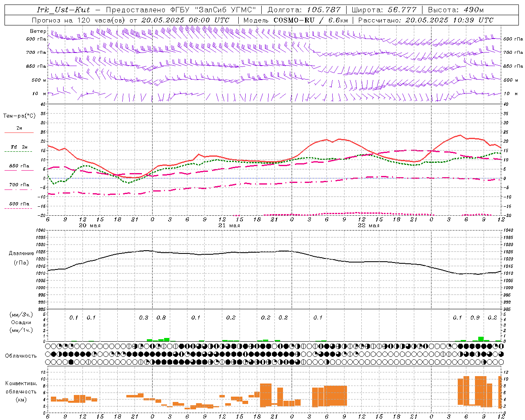This screenshot has height=420, width=525.
Task: Click the Рассчитано: 20.05.2025 10:39 UTC timestamp
Action: [426, 20]
